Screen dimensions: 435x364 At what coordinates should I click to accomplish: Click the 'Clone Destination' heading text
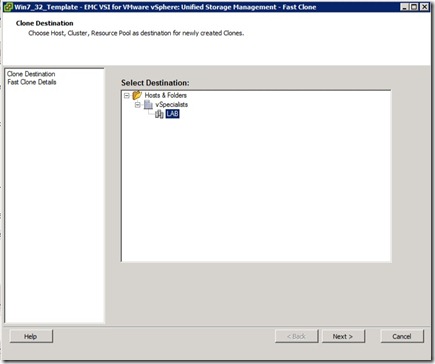coord(45,23)
